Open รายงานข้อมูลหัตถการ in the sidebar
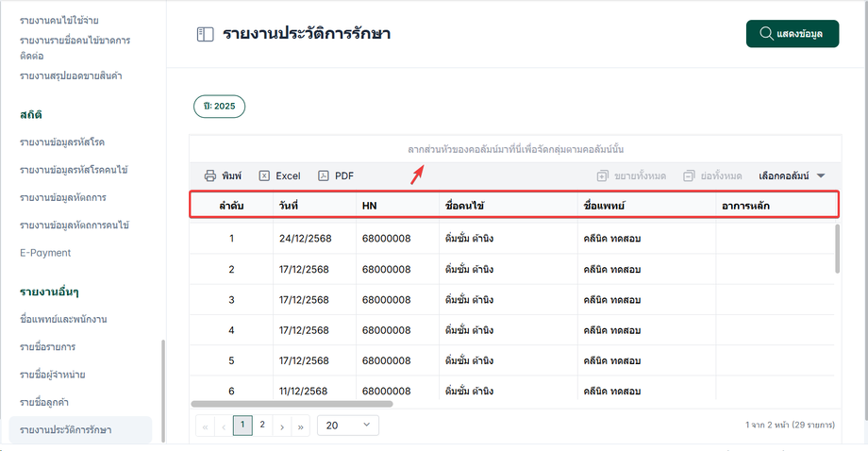The image size is (868, 451). pos(63,197)
